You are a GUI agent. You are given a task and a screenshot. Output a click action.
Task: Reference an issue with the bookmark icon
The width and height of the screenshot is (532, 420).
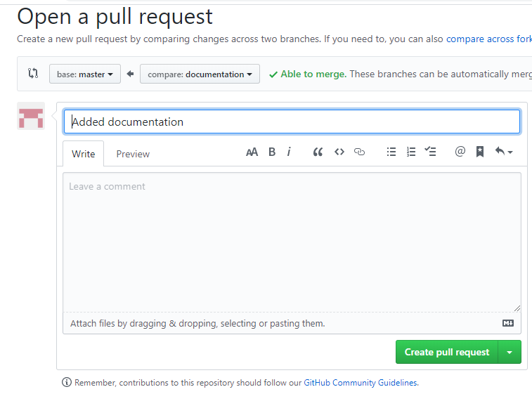(x=480, y=152)
